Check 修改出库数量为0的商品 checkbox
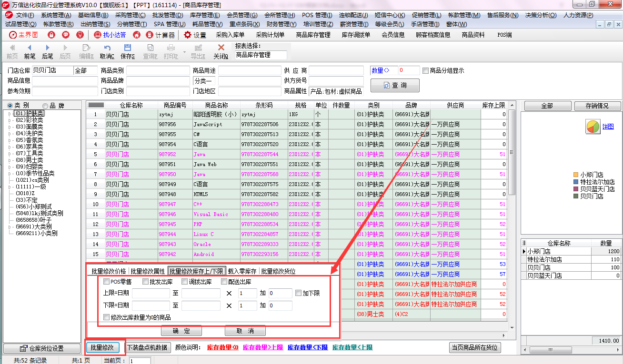 point(107,317)
